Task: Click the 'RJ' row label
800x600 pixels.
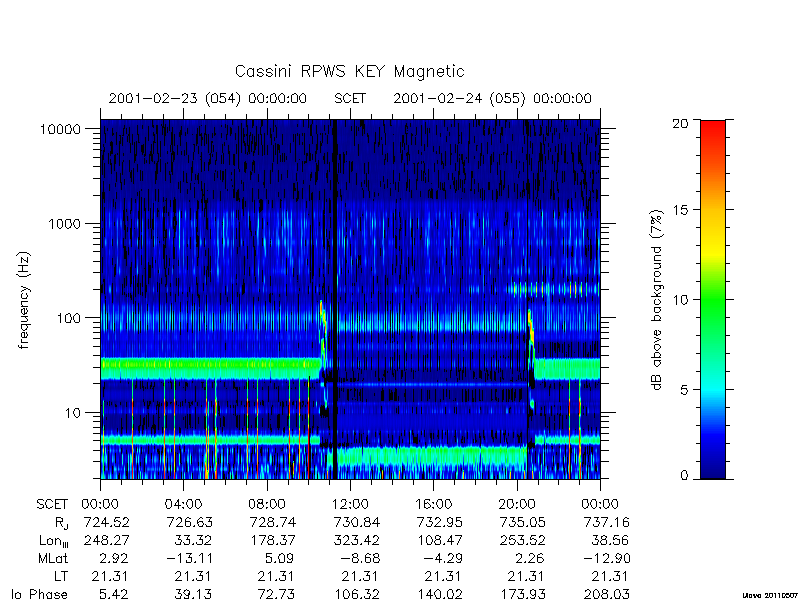Action: pyautogui.click(x=60, y=523)
